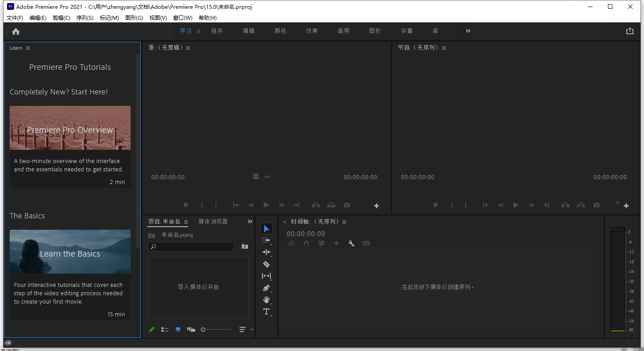This screenshot has height=351, width=644.
Task: Select the Pen tool
Action: click(x=266, y=288)
